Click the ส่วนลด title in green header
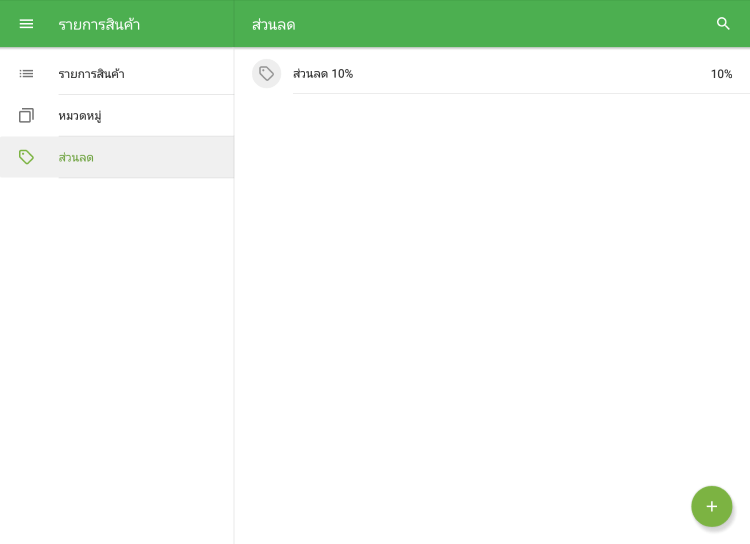The height and width of the screenshot is (544, 750). [x=273, y=24]
